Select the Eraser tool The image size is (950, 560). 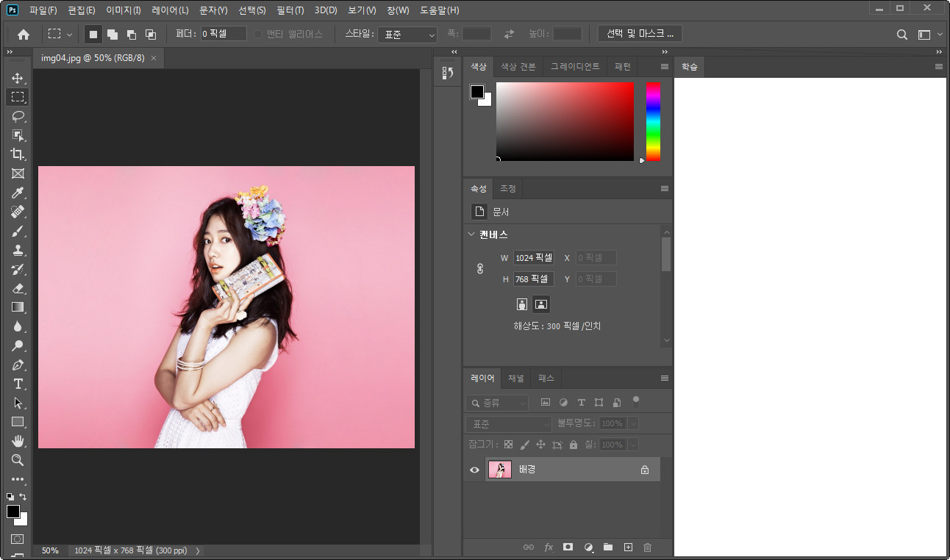pos(18,288)
